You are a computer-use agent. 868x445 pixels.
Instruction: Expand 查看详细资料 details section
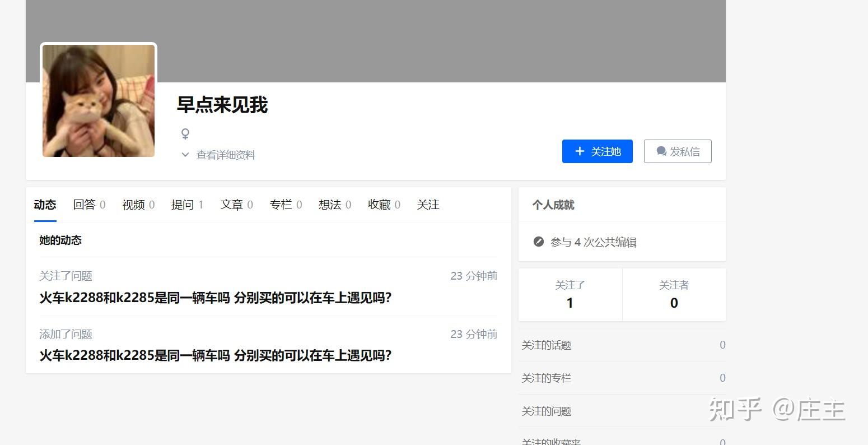pos(225,155)
